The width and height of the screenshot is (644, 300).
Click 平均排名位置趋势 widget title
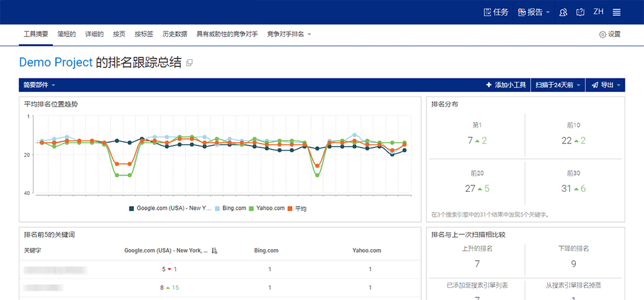[51, 104]
